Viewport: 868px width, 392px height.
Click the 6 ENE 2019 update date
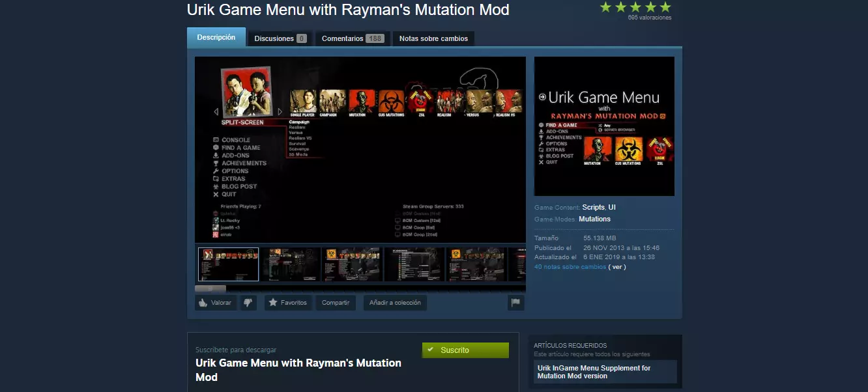click(x=619, y=257)
